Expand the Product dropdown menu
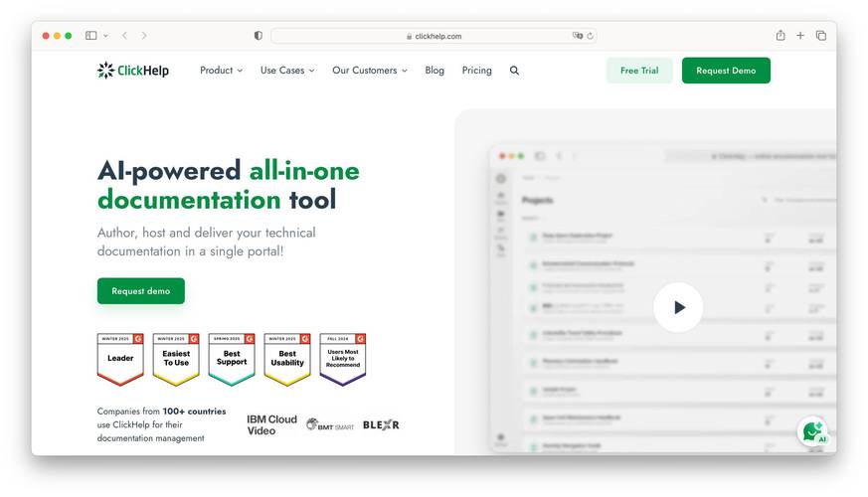 point(221,71)
